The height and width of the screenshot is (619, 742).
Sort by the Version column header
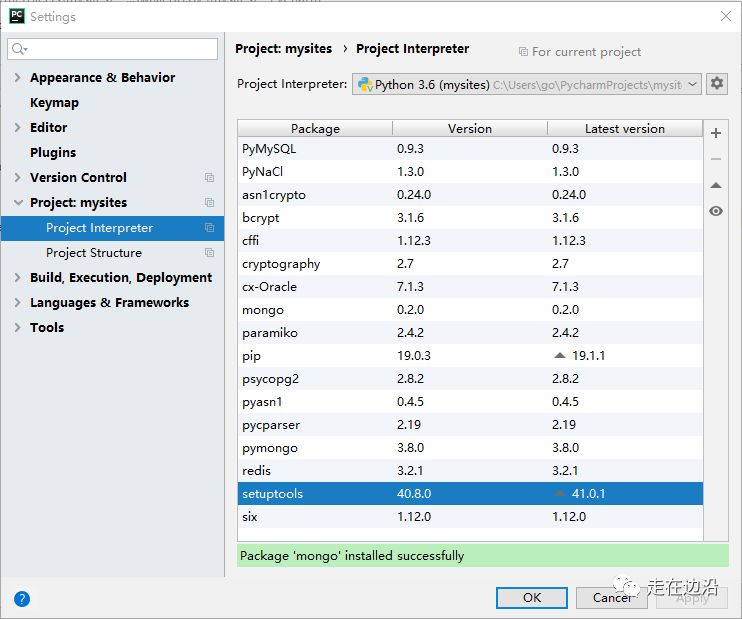(x=470, y=129)
